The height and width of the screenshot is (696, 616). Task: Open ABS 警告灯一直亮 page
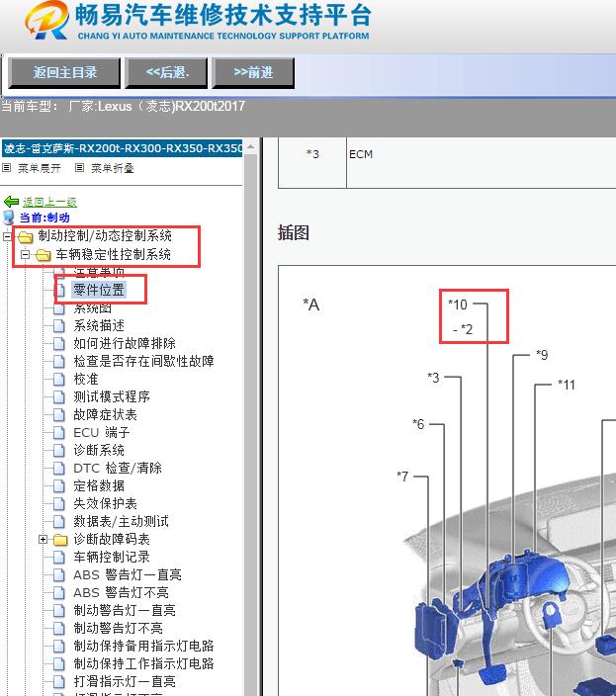(x=128, y=574)
